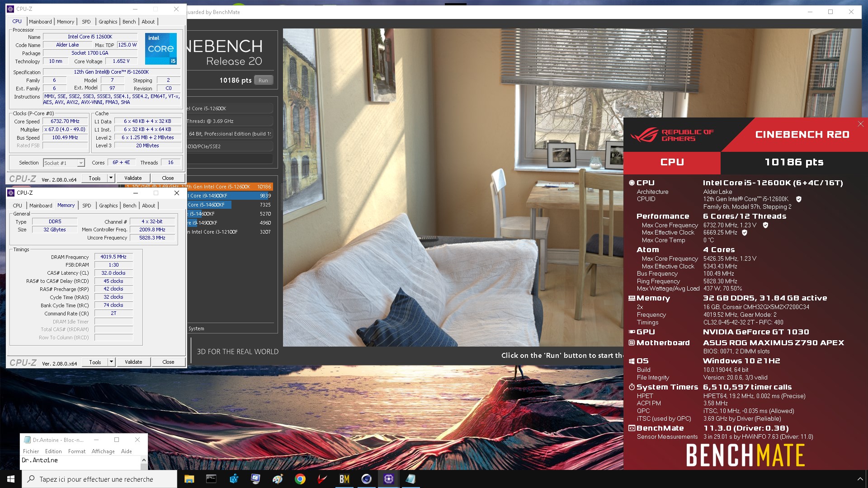Click Windows search box on taskbar
Viewport: 868px width, 488px height.
point(99,479)
